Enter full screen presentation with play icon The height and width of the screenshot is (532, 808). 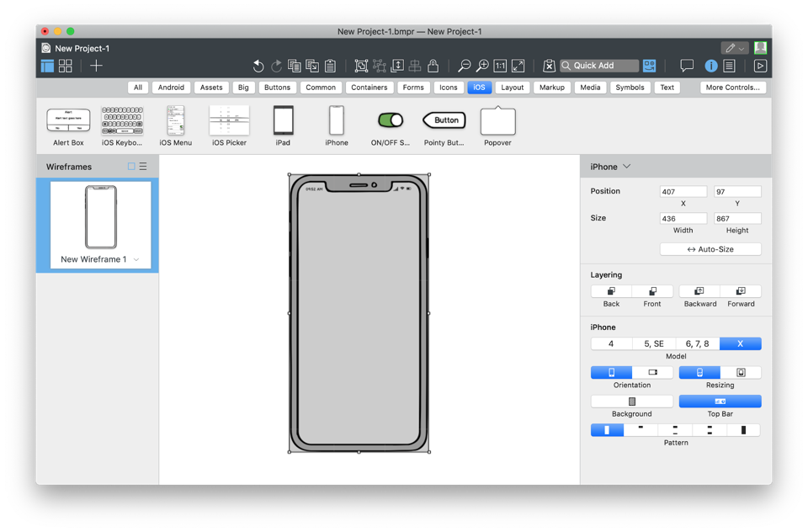[760, 66]
